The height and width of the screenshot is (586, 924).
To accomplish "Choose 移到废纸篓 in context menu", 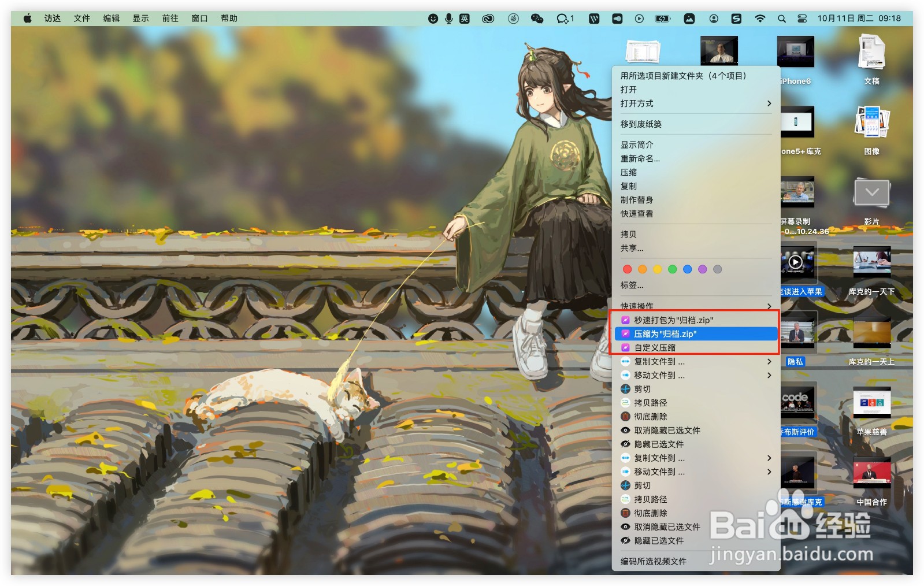I will (696, 124).
